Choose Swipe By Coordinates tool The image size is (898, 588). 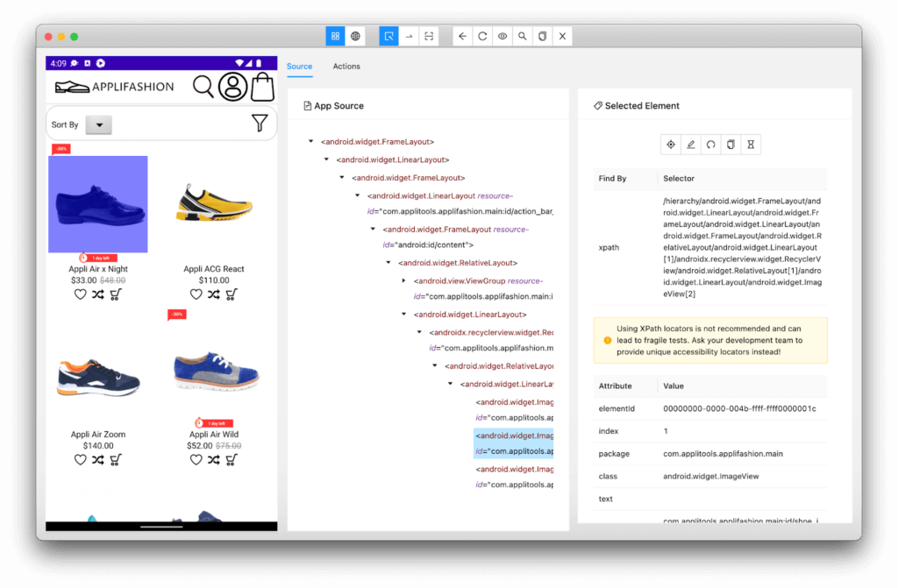click(x=409, y=37)
